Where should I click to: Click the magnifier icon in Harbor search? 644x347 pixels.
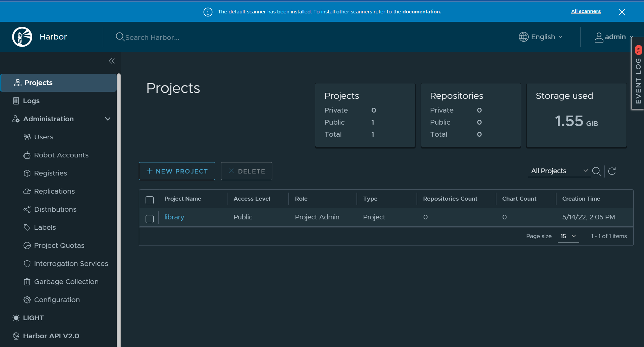pyautogui.click(x=120, y=37)
